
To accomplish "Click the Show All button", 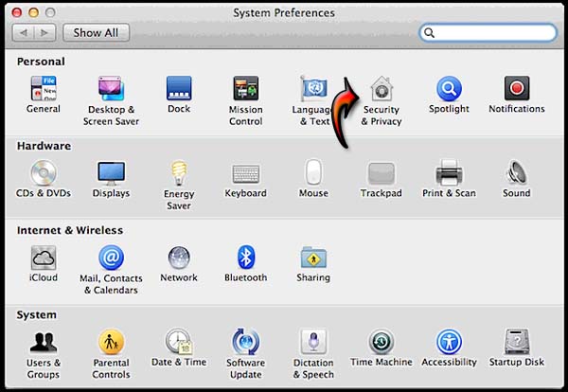I will click(96, 32).
